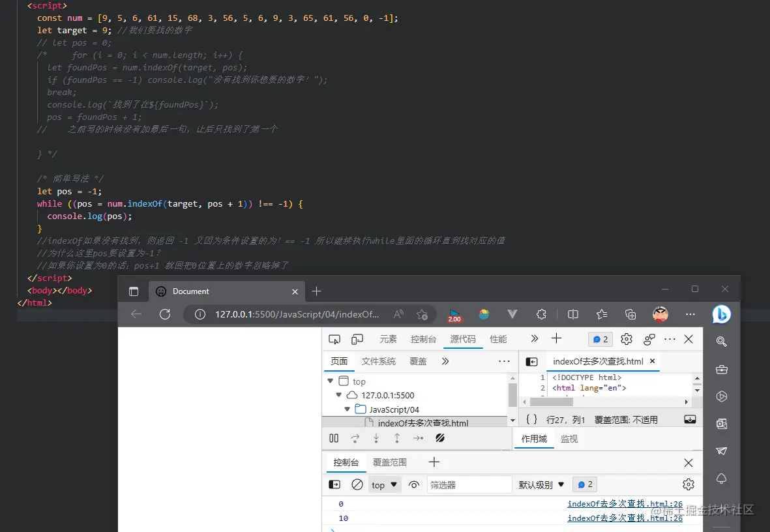
Task: Click the site info icon in address bar
Action: click(x=200, y=314)
